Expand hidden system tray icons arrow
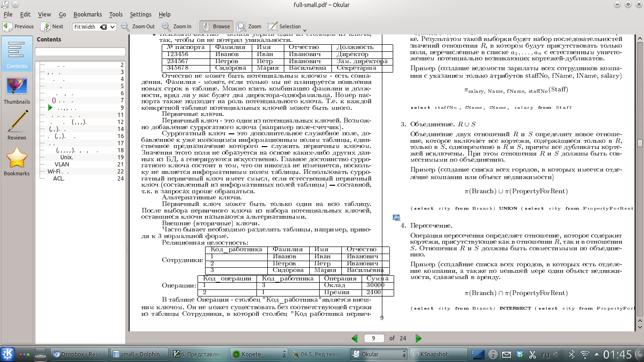644x362 pixels. [x=596, y=354]
